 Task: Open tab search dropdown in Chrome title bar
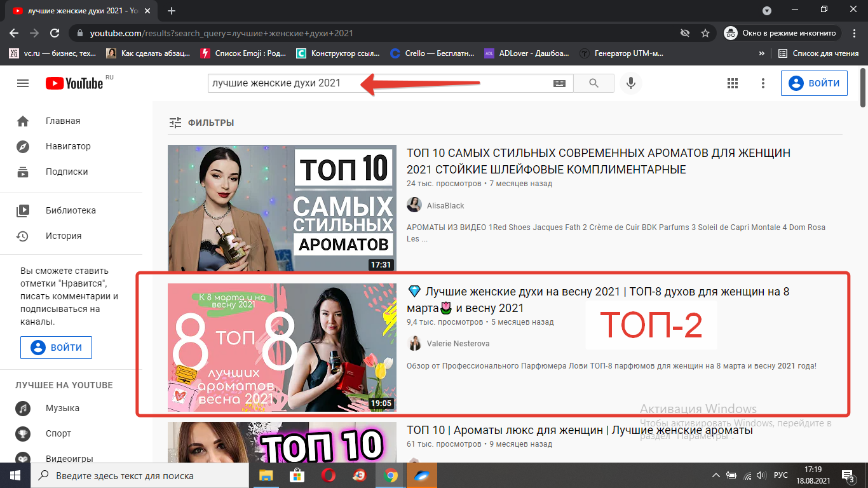click(x=767, y=10)
